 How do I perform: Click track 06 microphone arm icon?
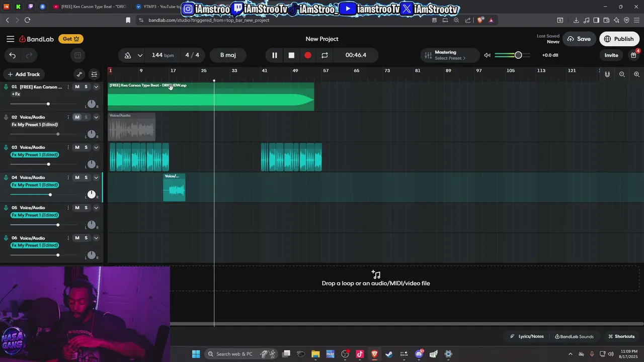click(x=6, y=238)
